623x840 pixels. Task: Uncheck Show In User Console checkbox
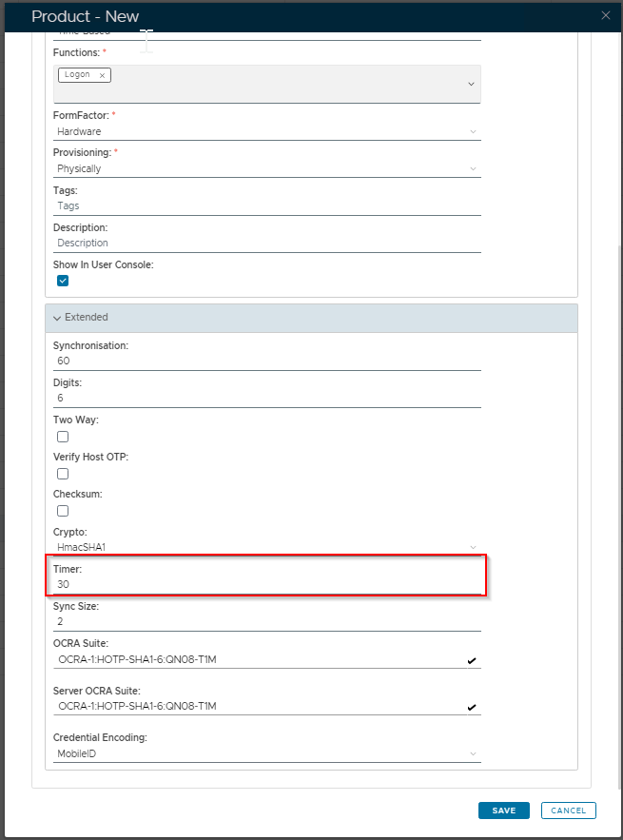pos(63,281)
